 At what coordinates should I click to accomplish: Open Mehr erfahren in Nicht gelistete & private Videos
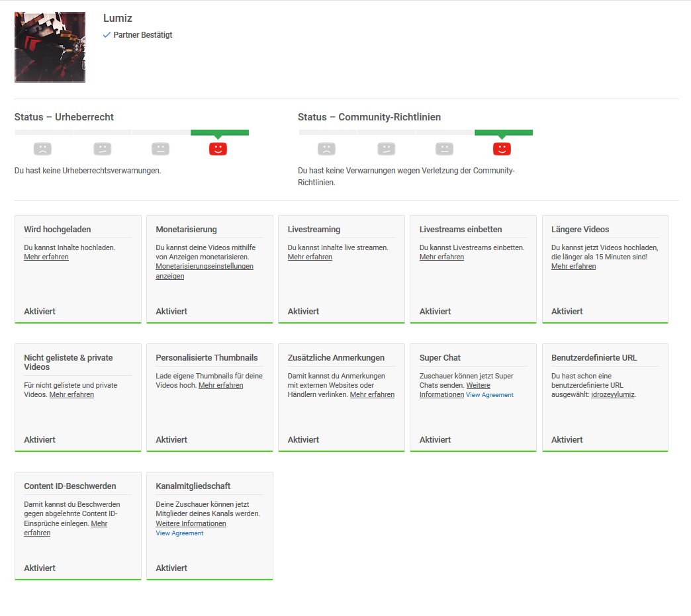[x=71, y=394]
